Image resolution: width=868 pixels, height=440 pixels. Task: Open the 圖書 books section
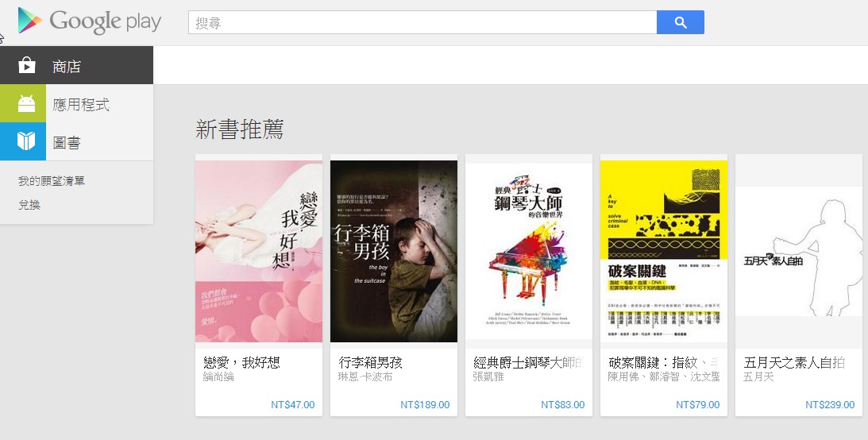pyautogui.click(x=76, y=141)
